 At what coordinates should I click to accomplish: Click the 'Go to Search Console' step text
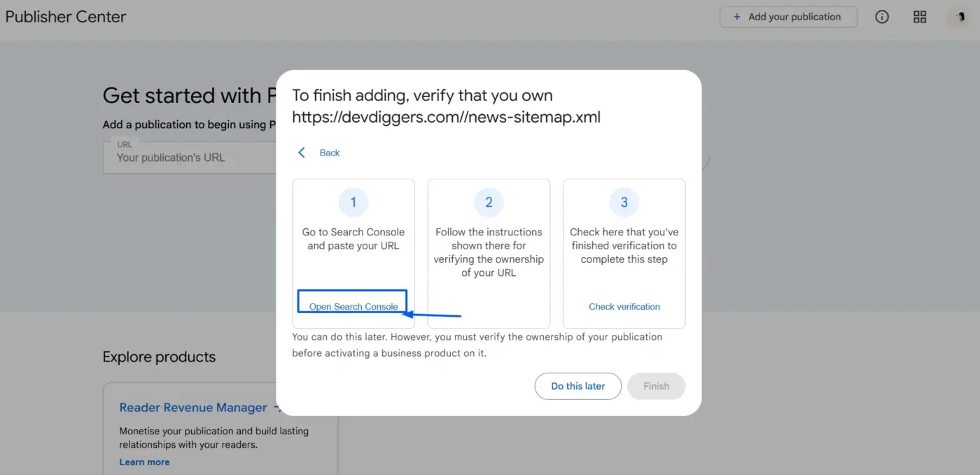(353, 239)
